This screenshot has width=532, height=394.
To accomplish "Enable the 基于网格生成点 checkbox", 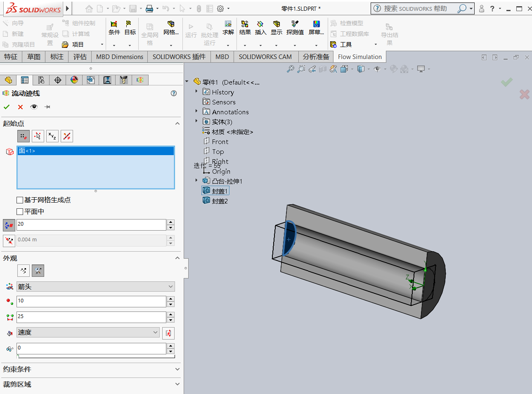I will coord(19,200).
